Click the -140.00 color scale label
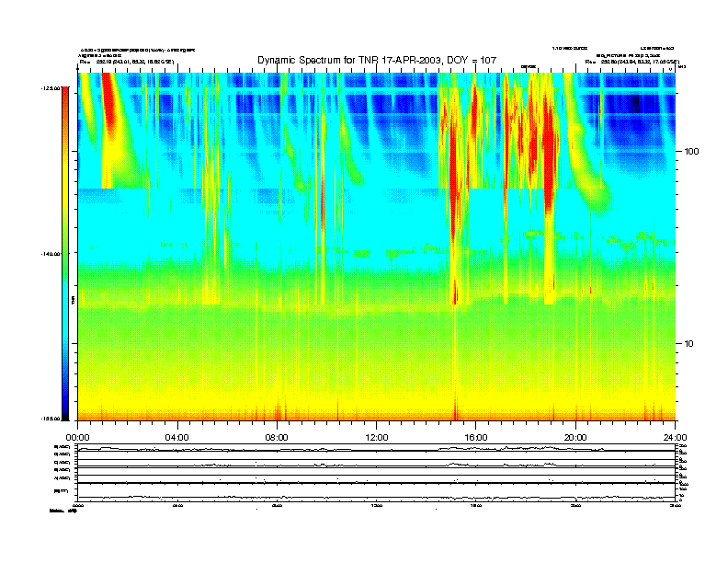This screenshot has height=563, width=728. [51, 254]
